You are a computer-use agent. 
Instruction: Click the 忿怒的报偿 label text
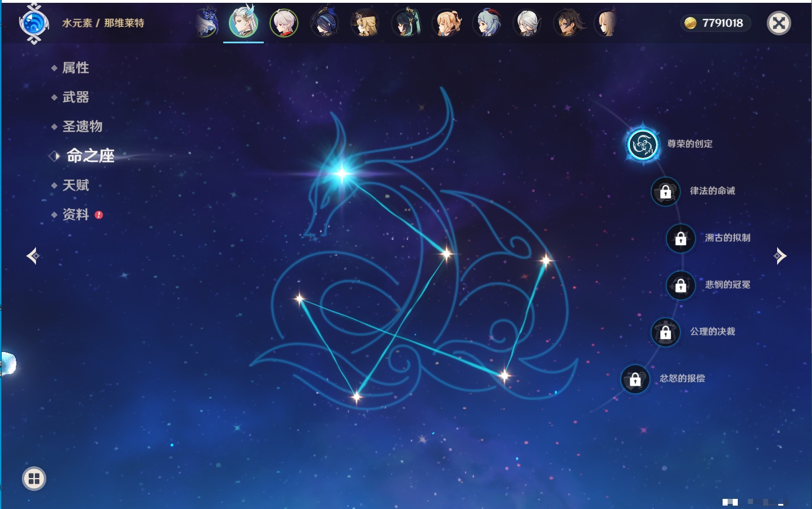tap(682, 379)
